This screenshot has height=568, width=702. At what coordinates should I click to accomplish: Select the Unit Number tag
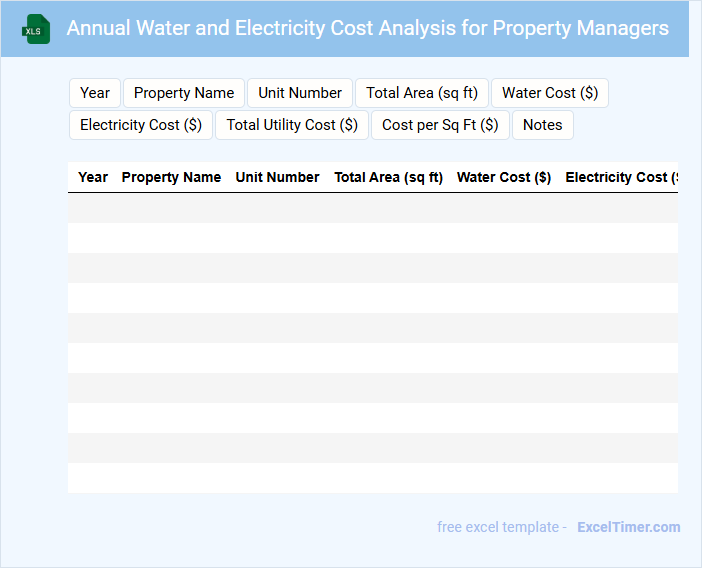coord(300,93)
